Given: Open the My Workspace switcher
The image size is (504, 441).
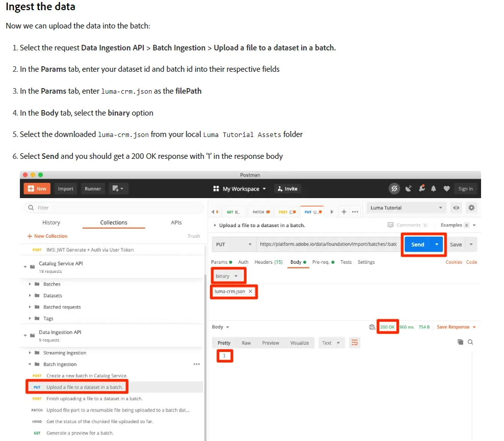Looking at the screenshot, I should [x=240, y=189].
